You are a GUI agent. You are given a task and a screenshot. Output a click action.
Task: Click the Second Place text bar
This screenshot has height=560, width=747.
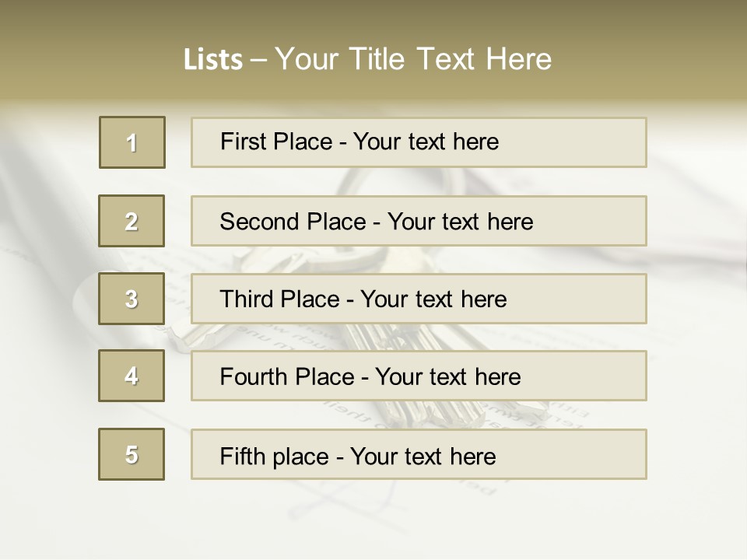coord(419,221)
